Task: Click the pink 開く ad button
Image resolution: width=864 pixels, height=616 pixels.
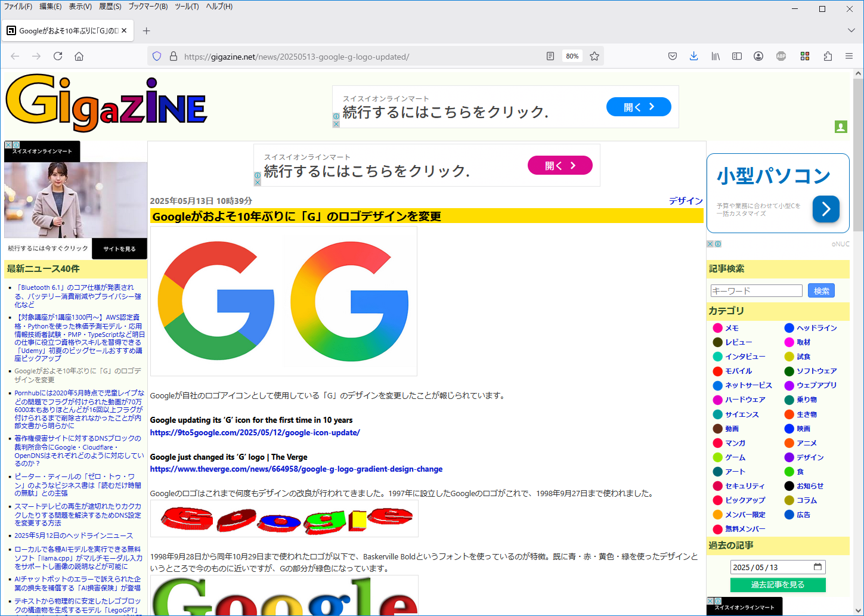Action: pos(560,165)
